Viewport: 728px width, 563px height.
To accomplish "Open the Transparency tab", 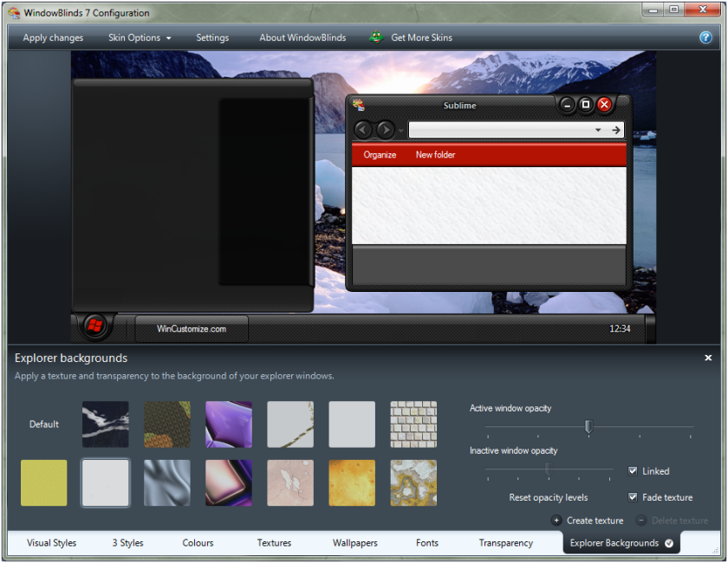I will [505, 542].
